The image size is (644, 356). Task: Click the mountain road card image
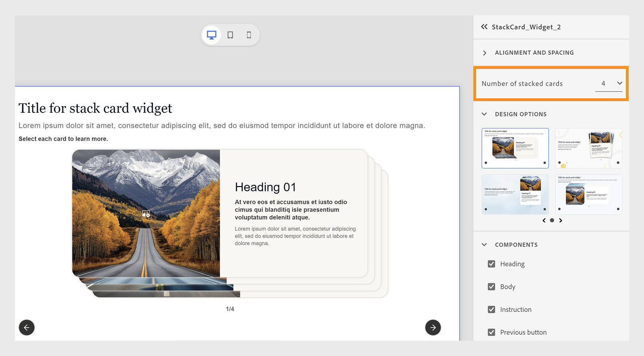[146, 213]
